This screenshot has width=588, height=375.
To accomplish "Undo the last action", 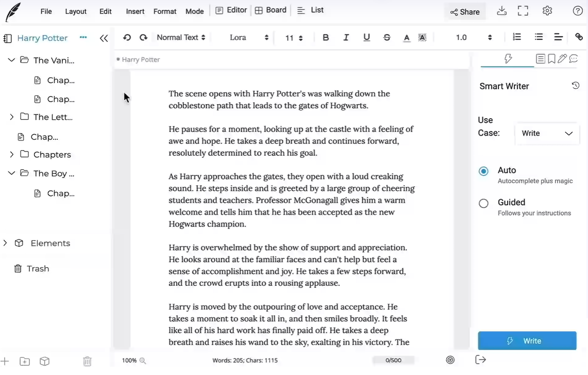I will (x=127, y=38).
